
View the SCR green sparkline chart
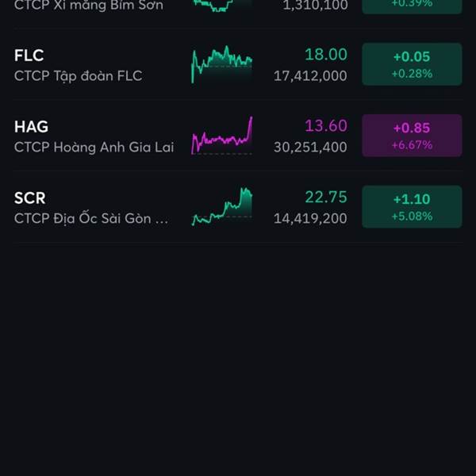click(x=222, y=207)
